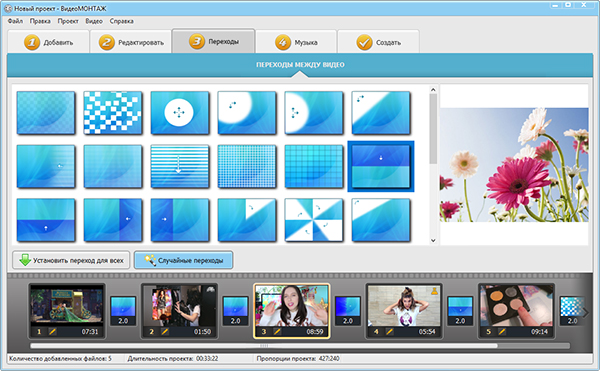
Task: Click the timeline horizontal scrollbar
Action: (x=264, y=345)
